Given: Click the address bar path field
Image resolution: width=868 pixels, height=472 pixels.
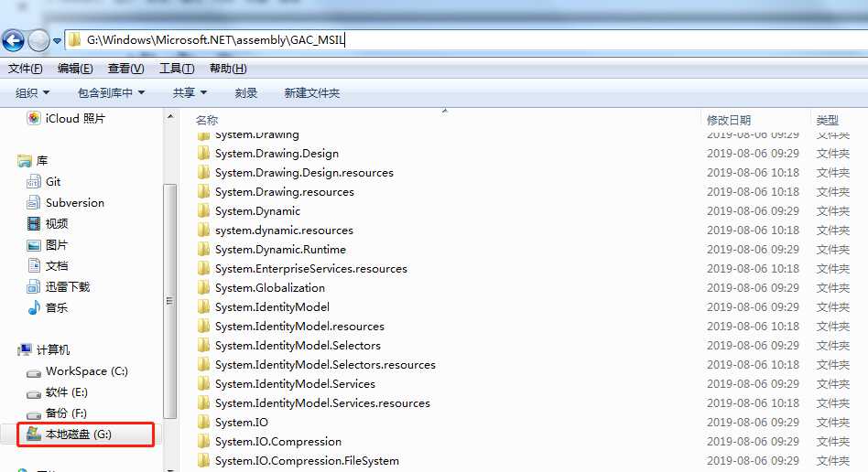Looking at the screenshot, I should coord(466,40).
